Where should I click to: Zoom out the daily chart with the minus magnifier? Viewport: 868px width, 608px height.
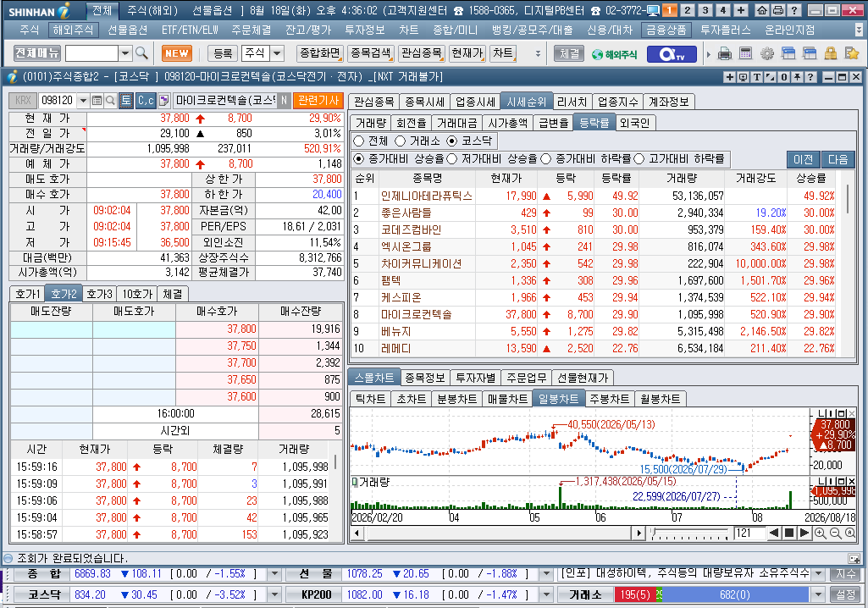835,533
